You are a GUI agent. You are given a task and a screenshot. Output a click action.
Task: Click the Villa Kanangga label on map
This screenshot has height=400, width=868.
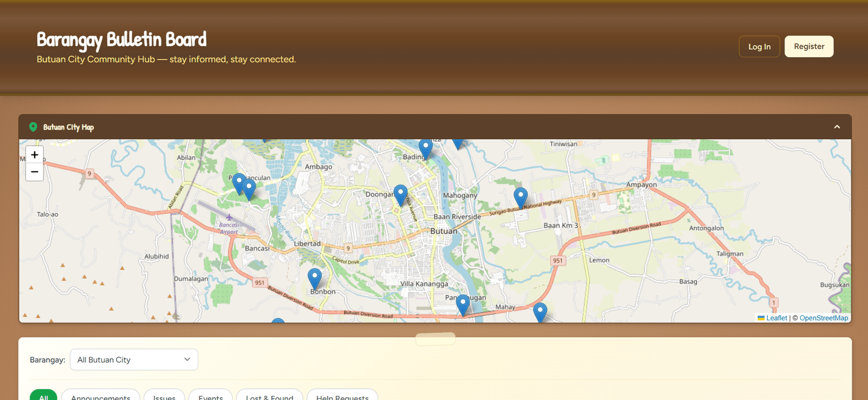coord(424,283)
